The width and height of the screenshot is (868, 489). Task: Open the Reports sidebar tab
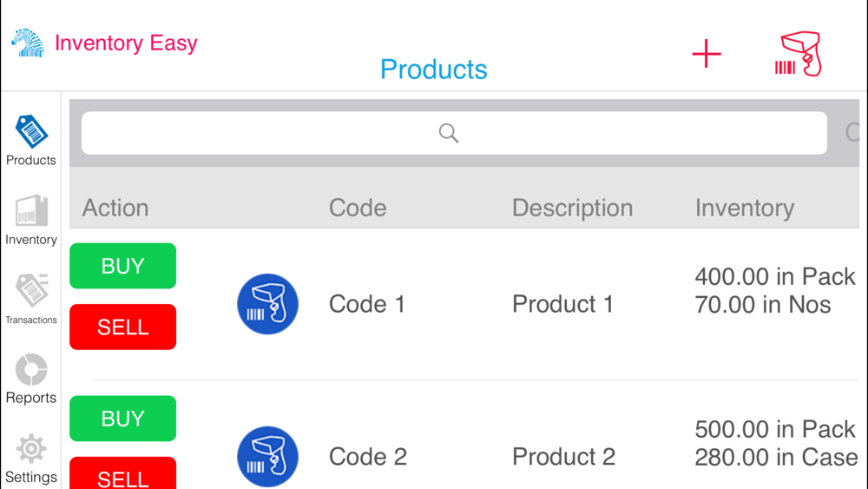[31, 379]
